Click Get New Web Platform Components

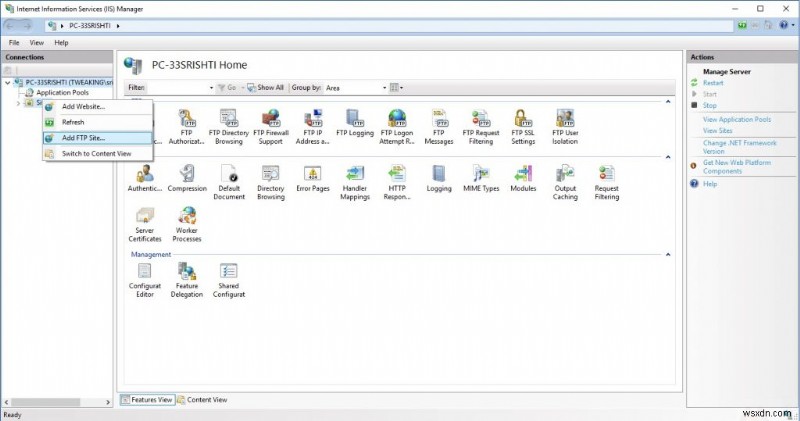click(737, 166)
